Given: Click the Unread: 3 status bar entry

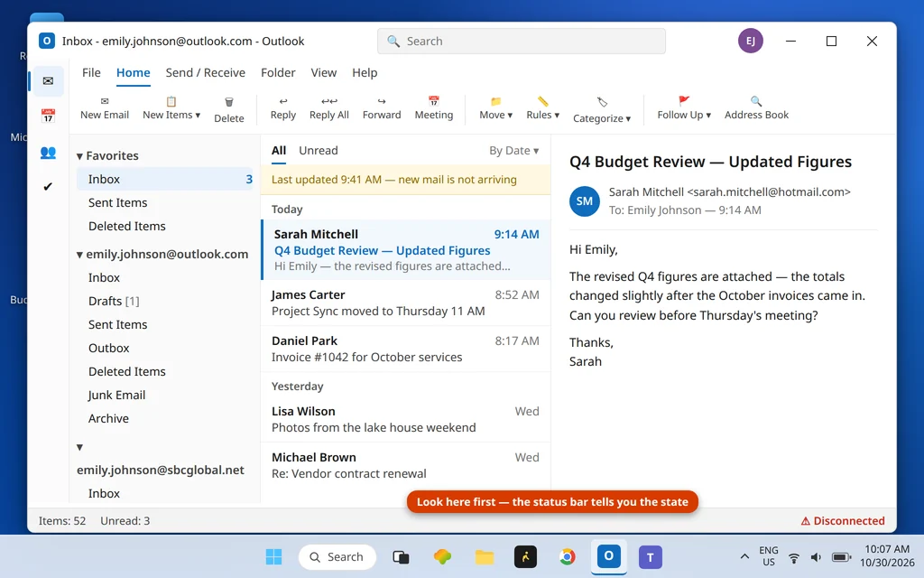Looking at the screenshot, I should click(x=125, y=521).
